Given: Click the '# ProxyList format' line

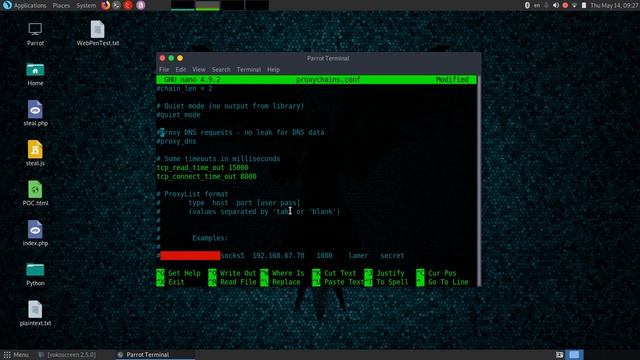Looking at the screenshot, I should 192,194.
